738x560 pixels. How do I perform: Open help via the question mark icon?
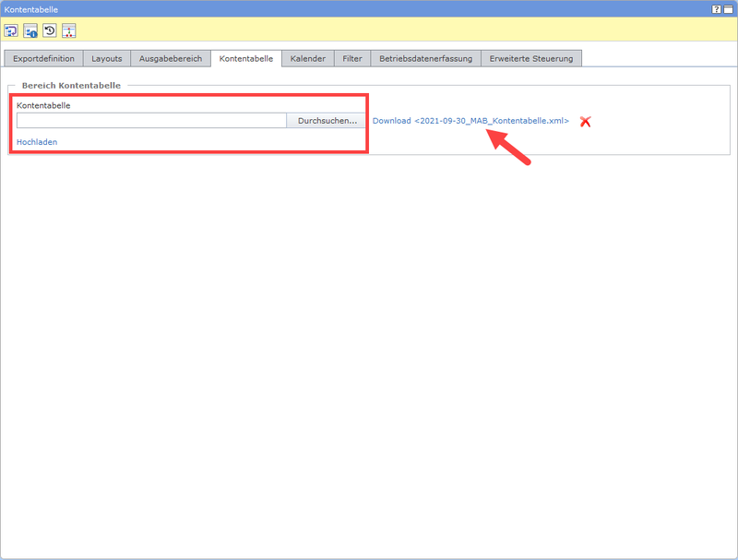pyautogui.click(x=716, y=8)
